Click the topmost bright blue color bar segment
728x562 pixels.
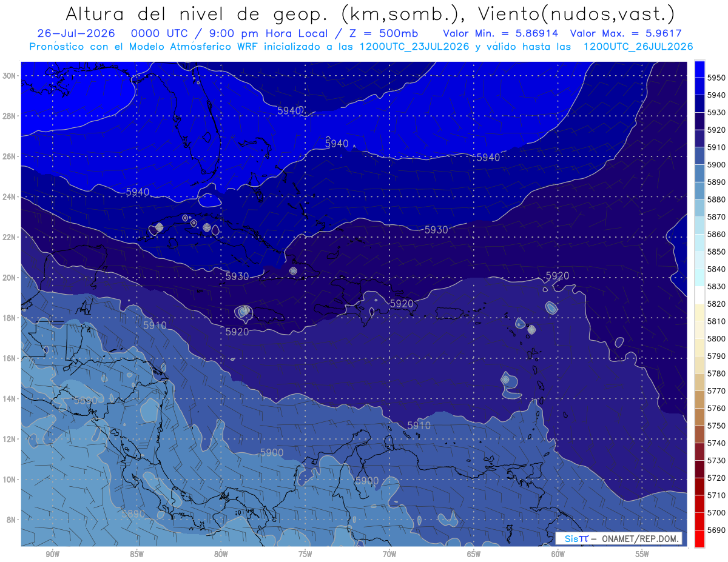click(699, 69)
